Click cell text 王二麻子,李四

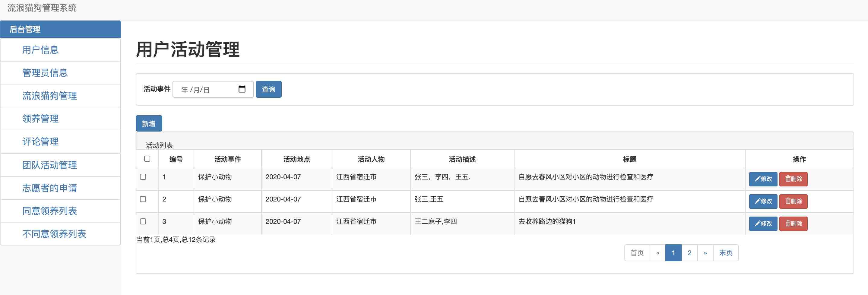tap(436, 221)
